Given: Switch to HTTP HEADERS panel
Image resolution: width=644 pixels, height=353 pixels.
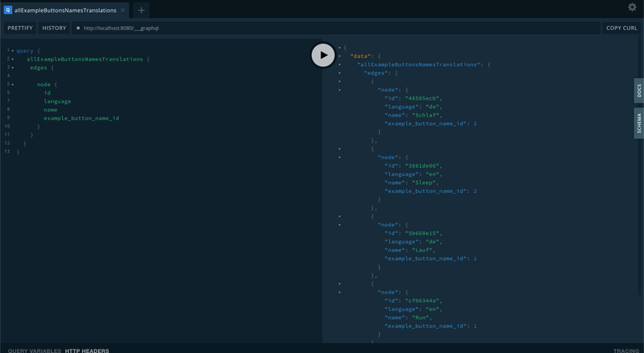Looking at the screenshot, I should tap(87, 350).
